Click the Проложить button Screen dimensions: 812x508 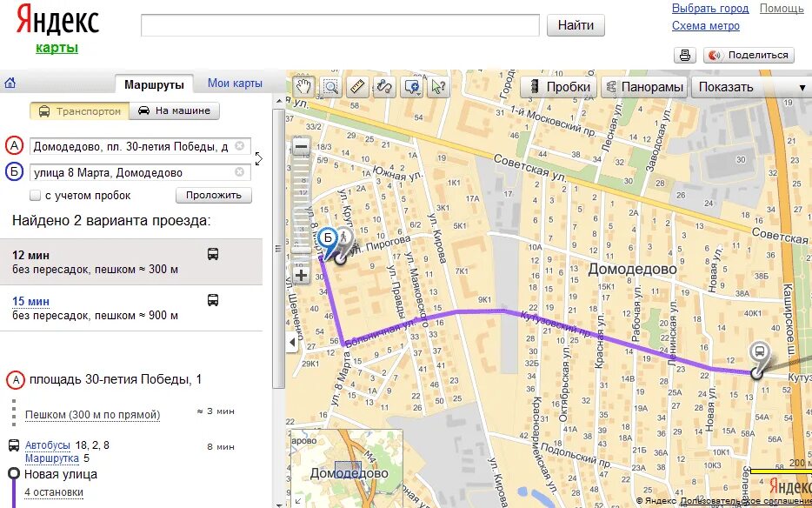[214, 195]
